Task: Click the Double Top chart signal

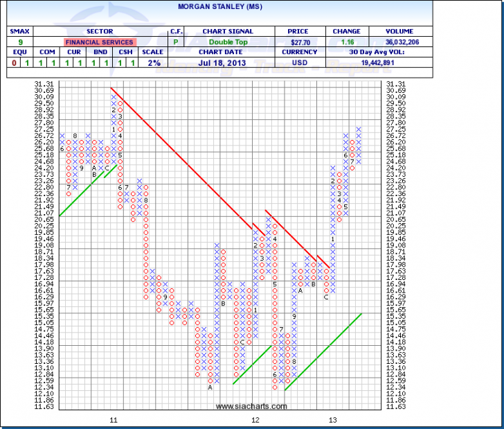Action: coord(229,42)
